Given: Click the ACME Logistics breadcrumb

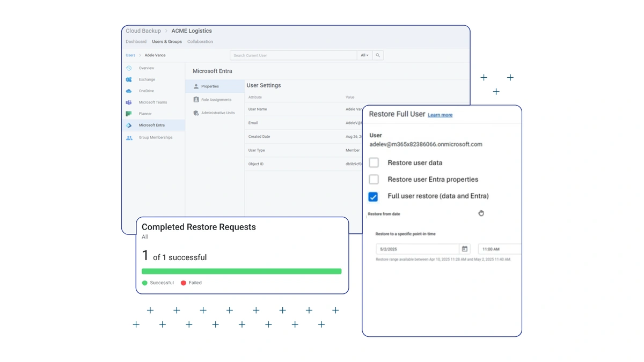Looking at the screenshot, I should point(192,31).
